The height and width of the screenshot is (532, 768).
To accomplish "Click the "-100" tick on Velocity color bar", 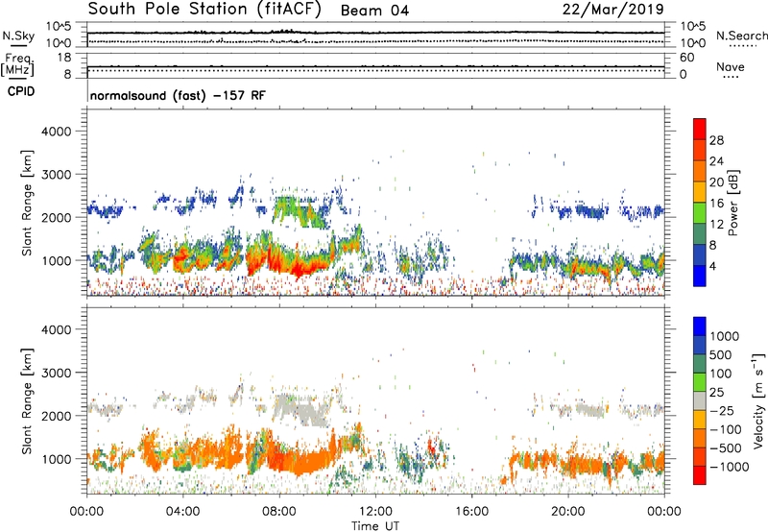I will pos(726,429).
